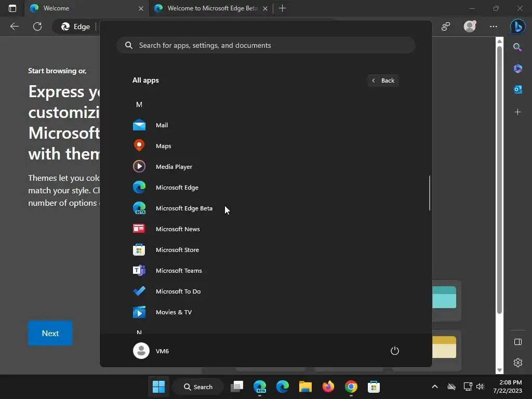Click the Edge profile avatar
Viewport: 532px width, 399px height.
pyautogui.click(x=470, y=26)
